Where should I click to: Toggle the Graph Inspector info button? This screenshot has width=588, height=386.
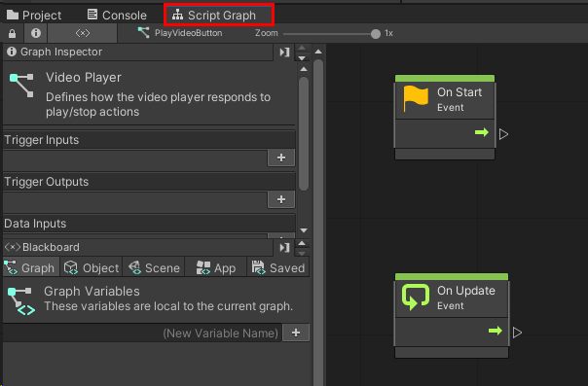(x=36, y=33)
